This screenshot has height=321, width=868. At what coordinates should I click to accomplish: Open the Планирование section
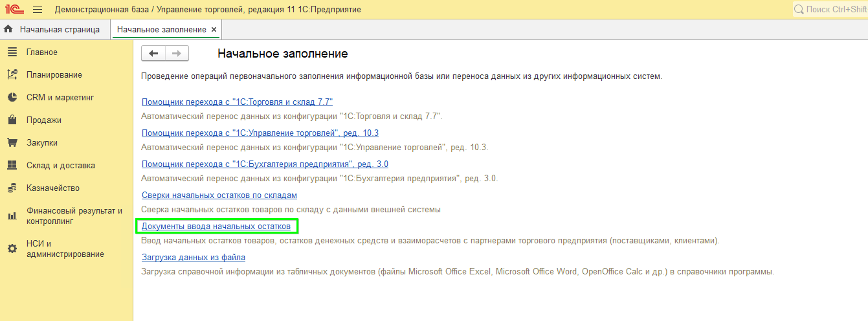[x=54, y=75]
